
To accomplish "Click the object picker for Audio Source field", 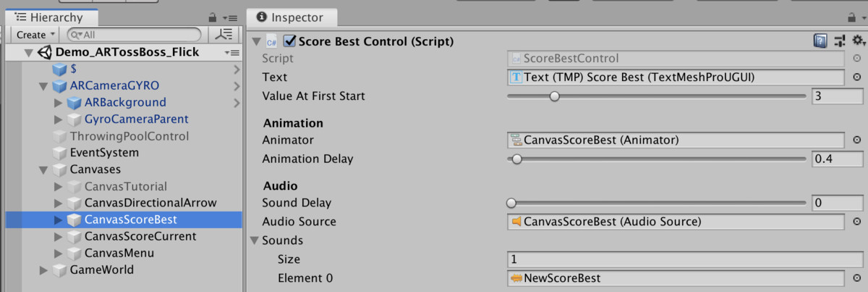I will tap(857, 222).
